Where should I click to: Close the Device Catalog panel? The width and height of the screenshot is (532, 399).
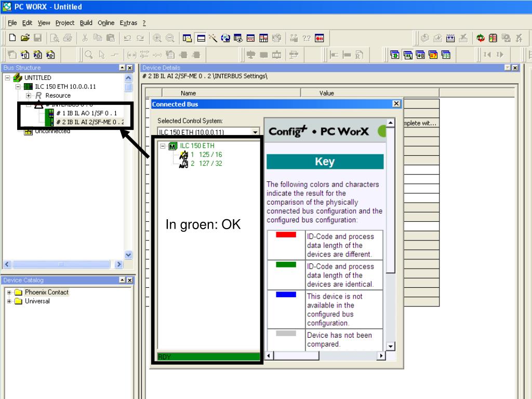[129, 280]
